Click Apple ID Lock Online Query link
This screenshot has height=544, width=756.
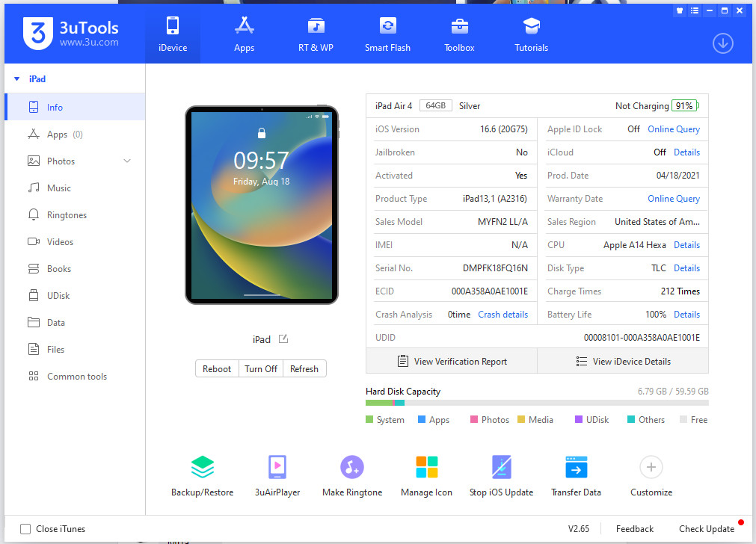coord(674,129)
